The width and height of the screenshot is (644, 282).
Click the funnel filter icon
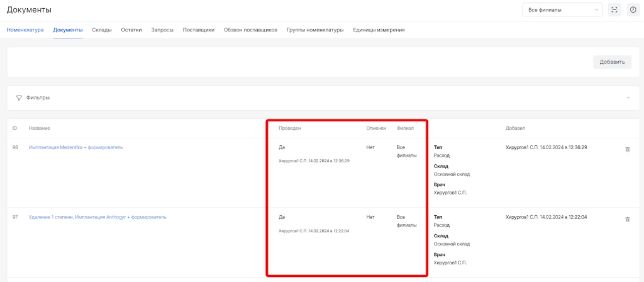pyautogui.click(x=19, y=98)
